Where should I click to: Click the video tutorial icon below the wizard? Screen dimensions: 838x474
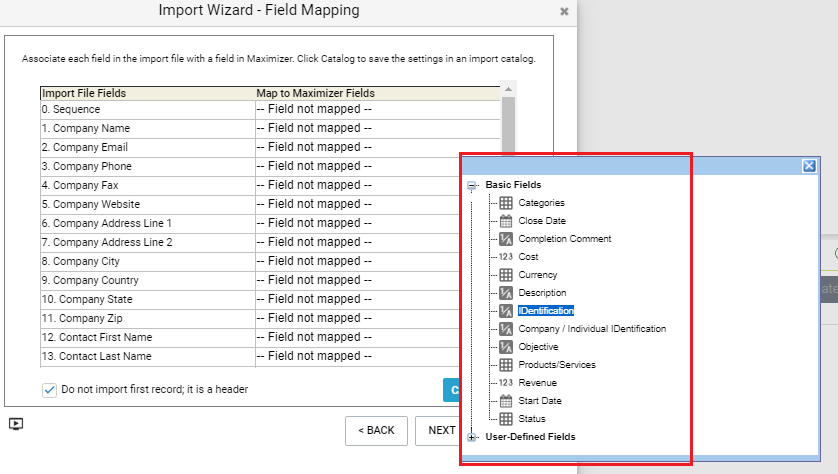point(16,424)
